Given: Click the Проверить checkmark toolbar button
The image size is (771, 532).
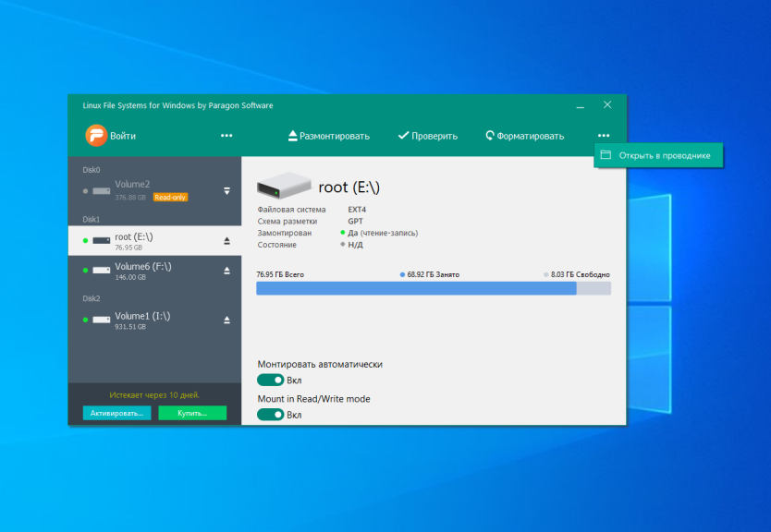Looking at the screenshot, I should tap(427, 136).
